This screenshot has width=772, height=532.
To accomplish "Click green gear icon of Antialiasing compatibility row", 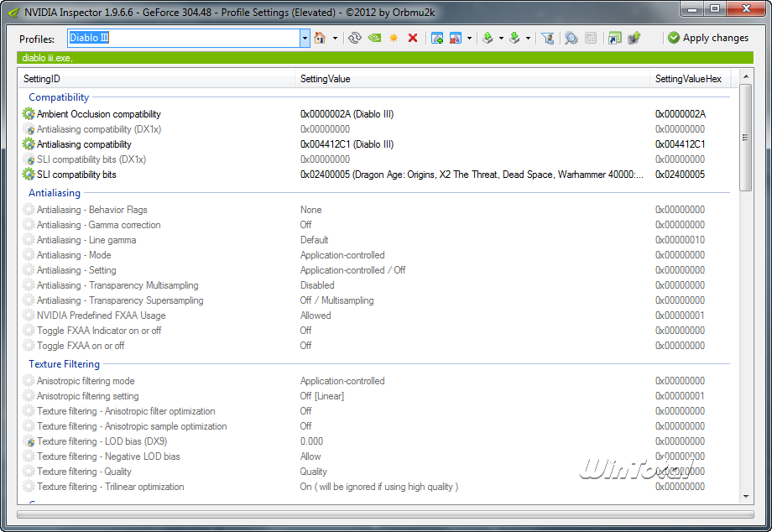I will [29, 144].
